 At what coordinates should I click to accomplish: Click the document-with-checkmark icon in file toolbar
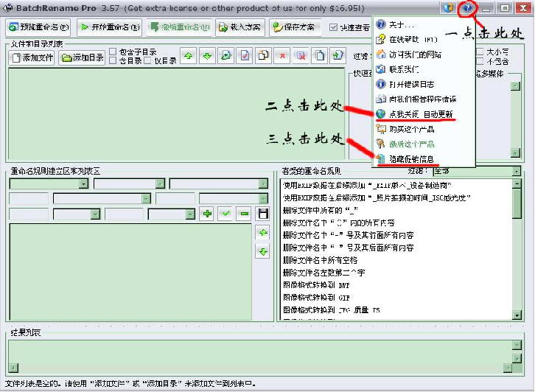[245, 56]
